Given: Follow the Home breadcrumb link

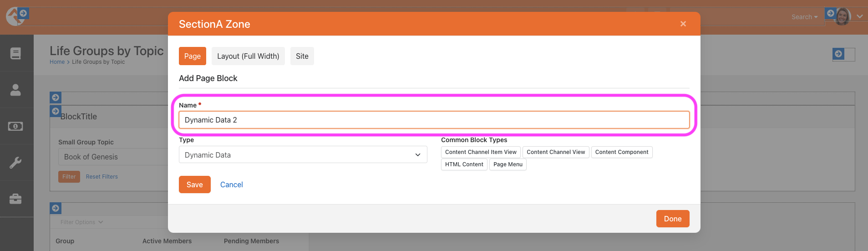Looking at the screenshot, I should point(57,62).
